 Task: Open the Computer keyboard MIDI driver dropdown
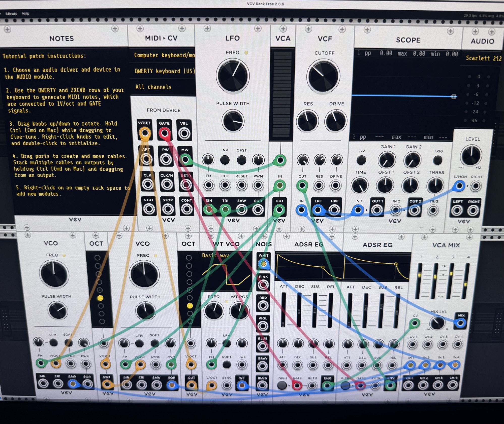point(164,55)
